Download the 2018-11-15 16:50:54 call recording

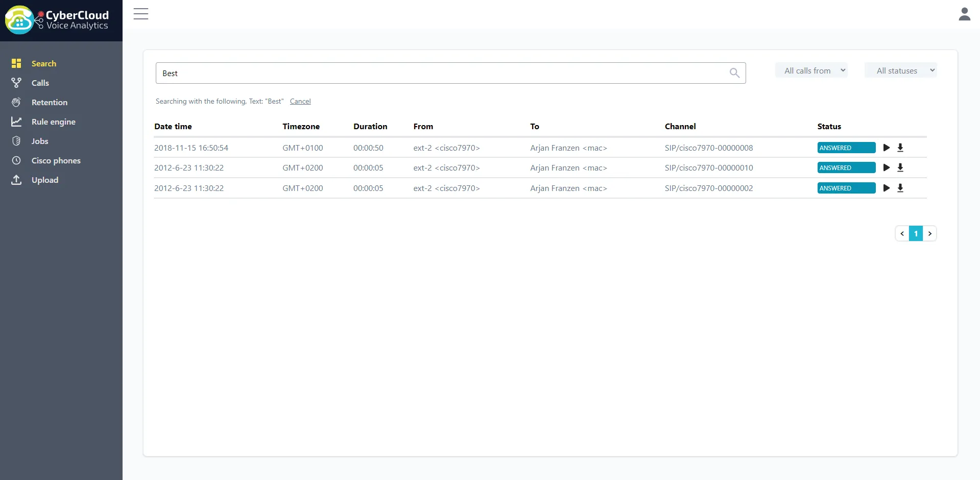[x=900, y=148]
